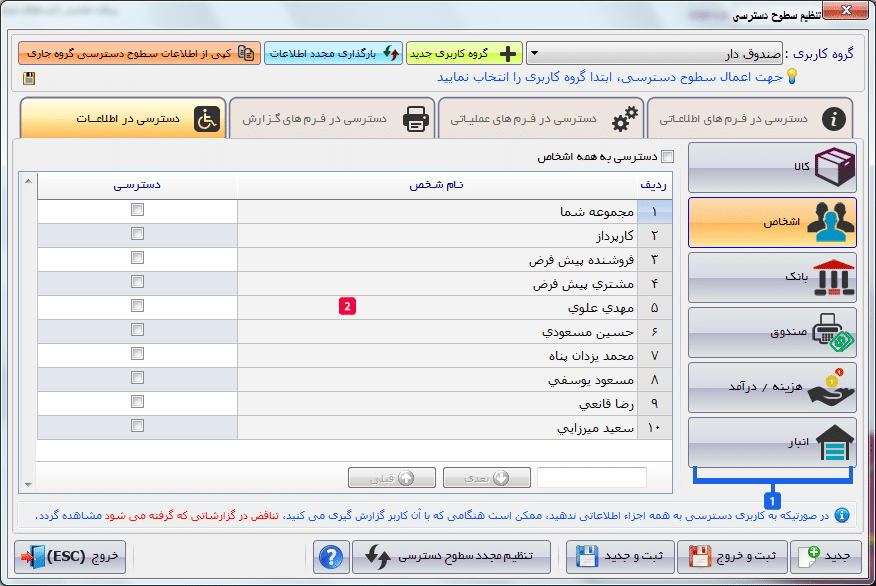Select the اشخاص (persons) category button

click(x=772, y=222)
